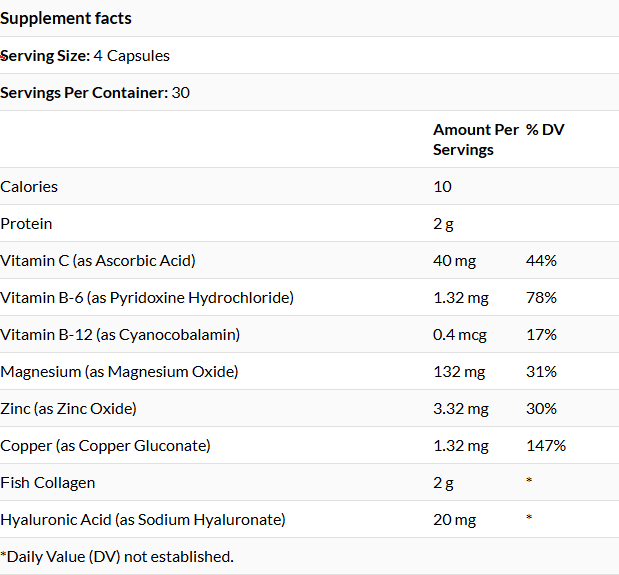Click the Protein 2 g amount

tap(443, 224)
